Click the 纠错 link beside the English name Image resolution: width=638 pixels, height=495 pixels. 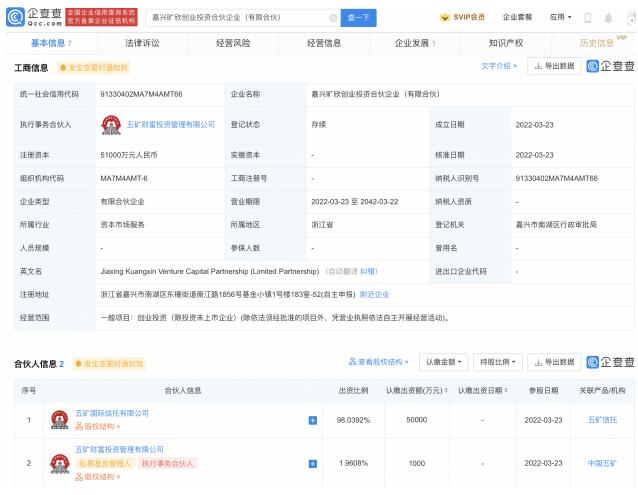[369, 271]
